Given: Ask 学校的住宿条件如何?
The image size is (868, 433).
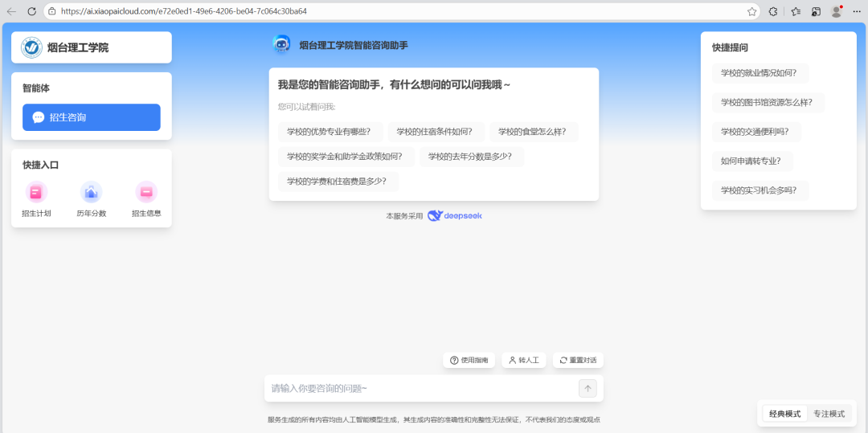Looking at the screenshot, I should pos(435,132).
